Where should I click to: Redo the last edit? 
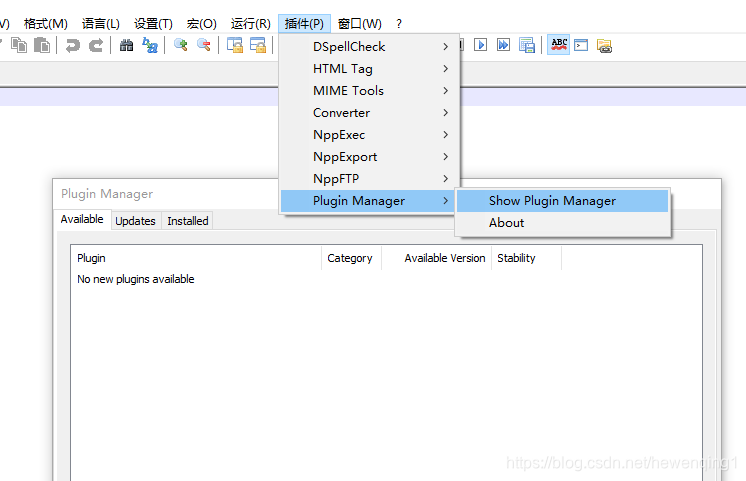click(x=96, y=46)
